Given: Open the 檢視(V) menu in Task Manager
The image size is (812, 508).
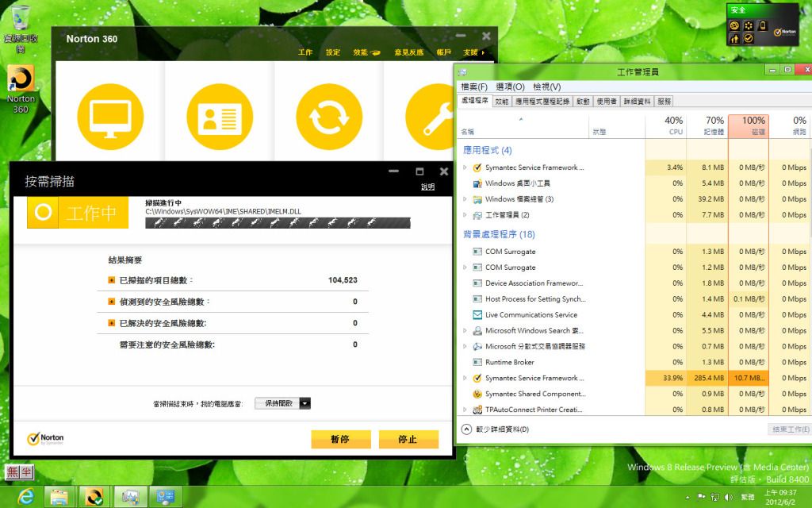Looking at the screenshot, I should 547,87.
